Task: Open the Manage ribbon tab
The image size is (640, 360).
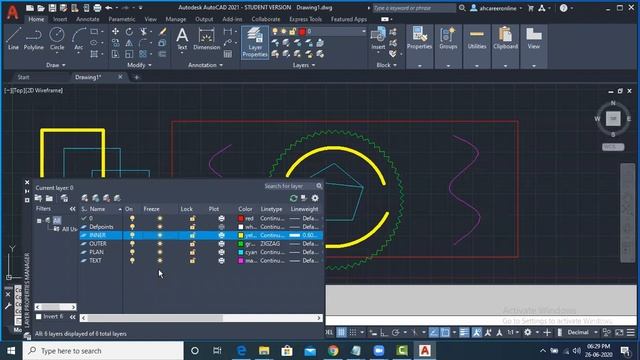Action: [176, 19]
